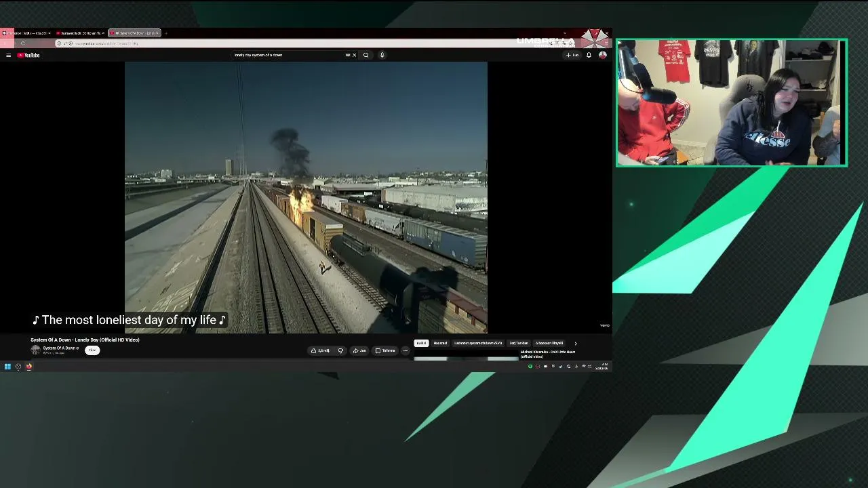Reload the page in the browser
The height and width of the screenshot is (488, 868).
pyautogui.click(x=22, y=43)
